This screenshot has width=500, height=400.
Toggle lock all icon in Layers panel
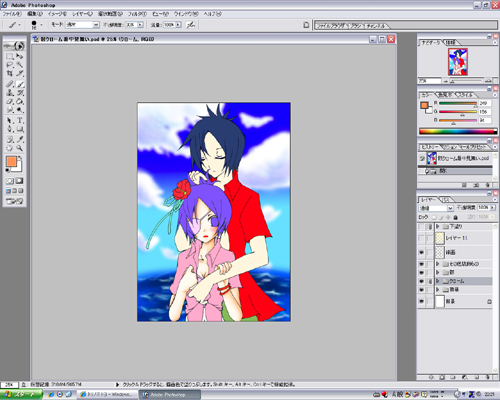(x=455, y=217)
